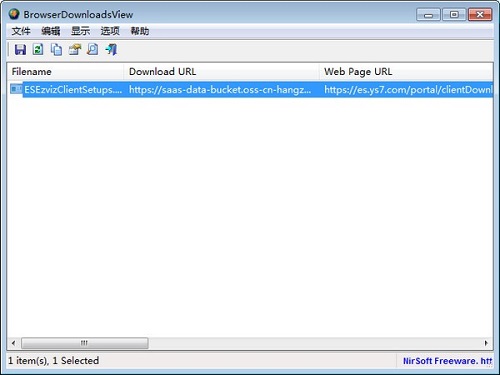Maximize the BrowserDownloadsView window
Image resolution: width=500 pixels, height=375 pixels.
click(x=454, y=15)
